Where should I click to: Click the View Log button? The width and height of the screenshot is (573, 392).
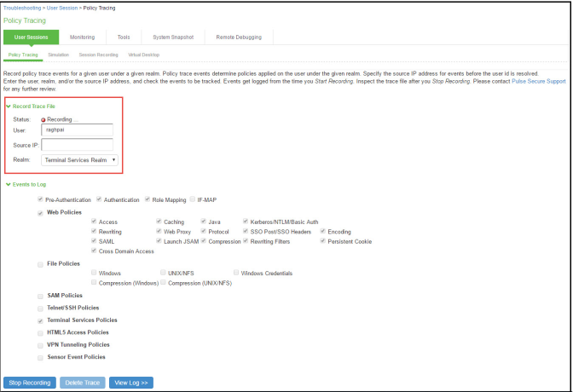pos(131,383)
